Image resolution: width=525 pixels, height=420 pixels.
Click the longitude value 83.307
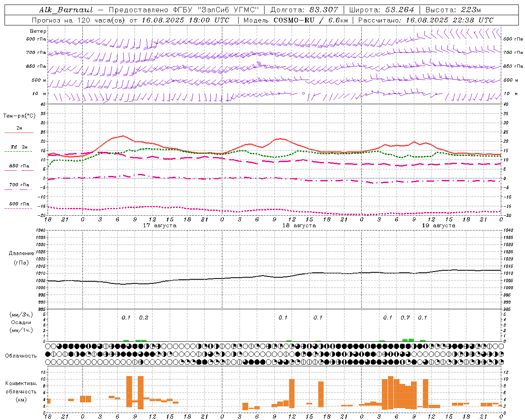click(x=324, y=10)
